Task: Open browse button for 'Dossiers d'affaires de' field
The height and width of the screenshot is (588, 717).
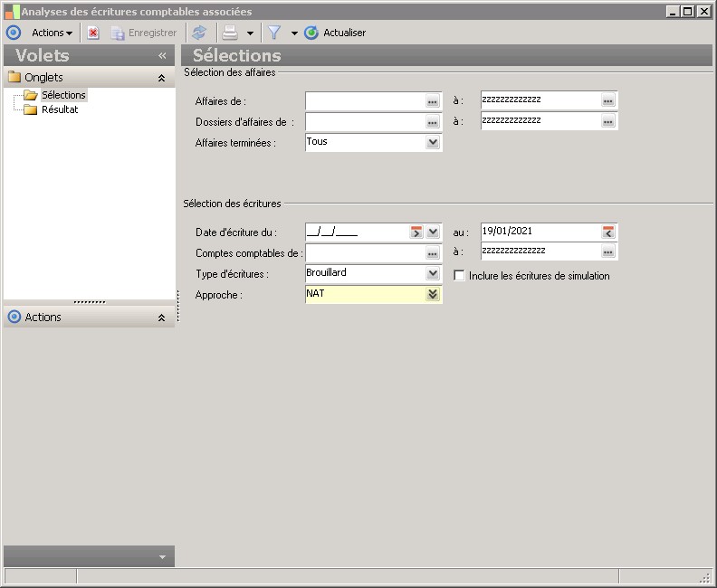Action: coord(433,122)
